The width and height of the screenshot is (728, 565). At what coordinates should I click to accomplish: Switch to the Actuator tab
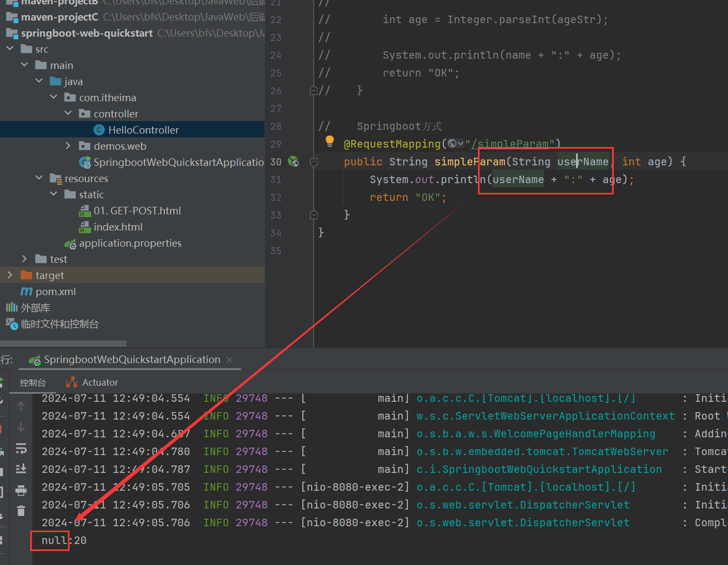[92, 382]
